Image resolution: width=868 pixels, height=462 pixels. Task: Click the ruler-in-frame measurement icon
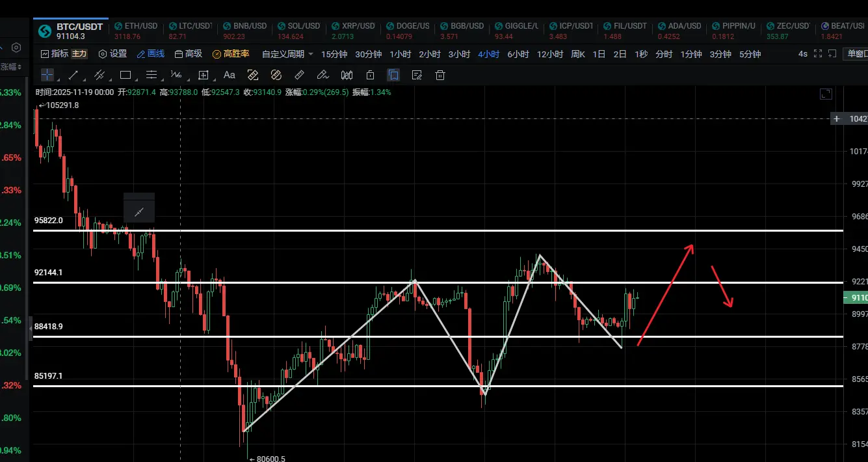click(x=253, y=75)
